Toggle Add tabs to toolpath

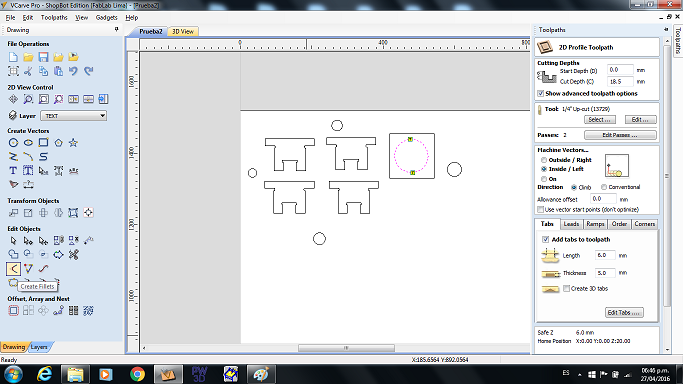tap(545, 239)
